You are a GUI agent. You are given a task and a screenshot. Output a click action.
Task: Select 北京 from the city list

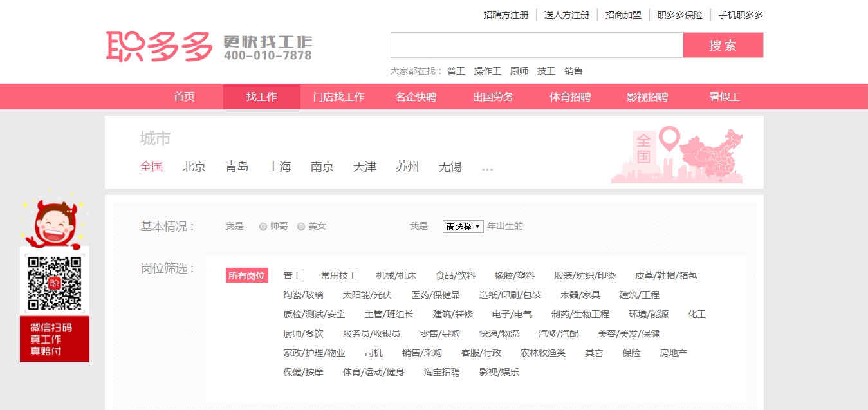pyautogui.click(x=194, y=166)
